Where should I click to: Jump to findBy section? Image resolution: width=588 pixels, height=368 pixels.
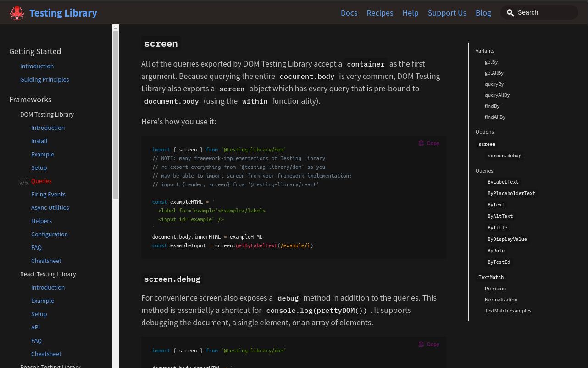tap(492, 106)
